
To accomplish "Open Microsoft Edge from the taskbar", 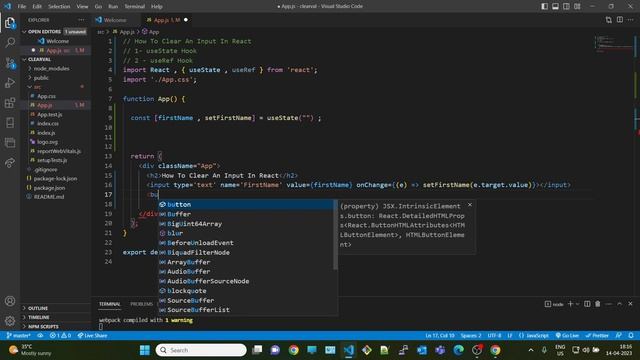I will [x=458, y=350].
